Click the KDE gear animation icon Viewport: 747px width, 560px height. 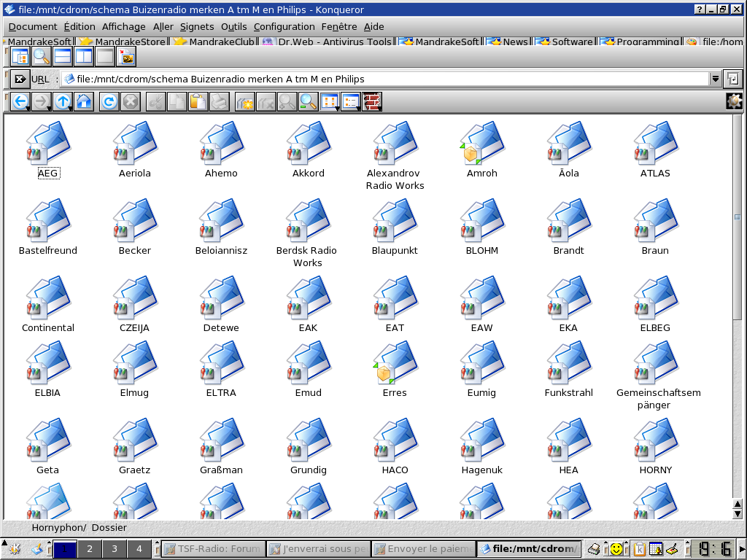point(734,101)
